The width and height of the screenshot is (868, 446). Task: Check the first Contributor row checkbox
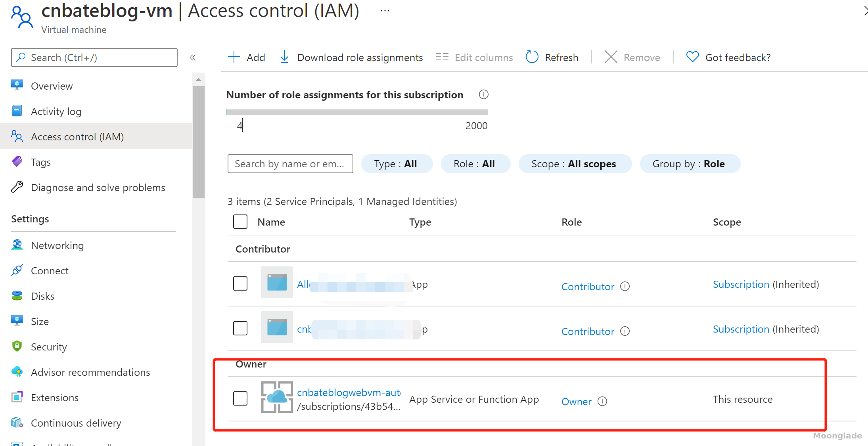pos(240,283)
